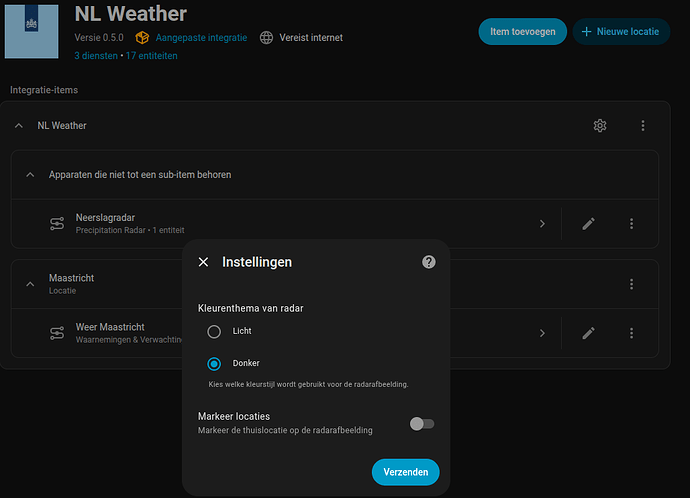Click the 'Vereist internet' label
Viewport: 690px width, 498px height.
pos(311,38)
